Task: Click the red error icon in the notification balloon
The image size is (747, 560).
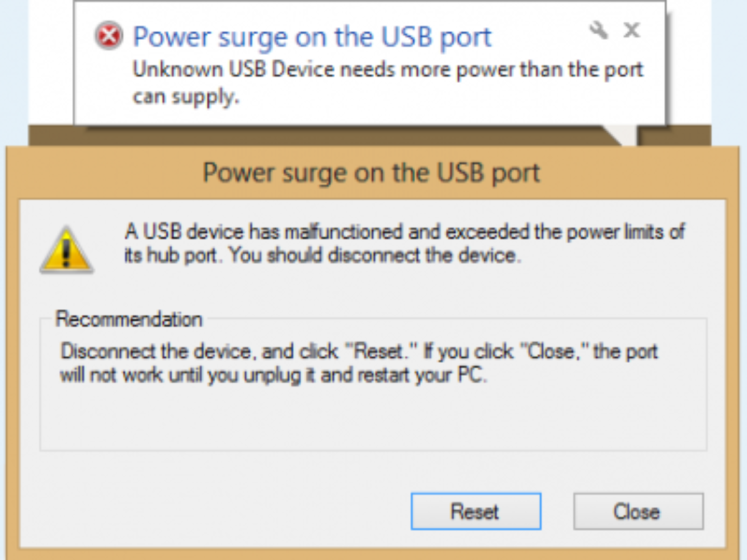Action: click(109, 36)
